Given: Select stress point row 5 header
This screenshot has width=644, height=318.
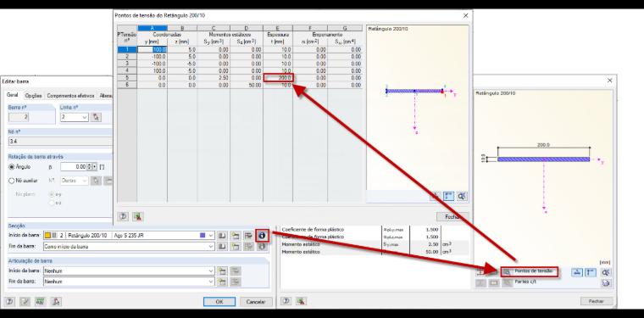Looking at the screenshot, I should pyautogui.click(x=127, y=78).
